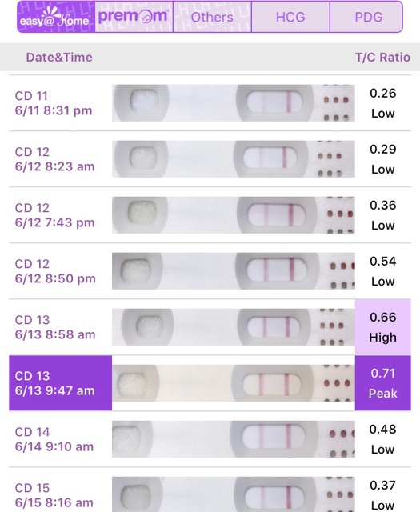This screenshot has width=420, height=512.
Task: Switch to the HCG tab
Action: click(x=290, y=17)
